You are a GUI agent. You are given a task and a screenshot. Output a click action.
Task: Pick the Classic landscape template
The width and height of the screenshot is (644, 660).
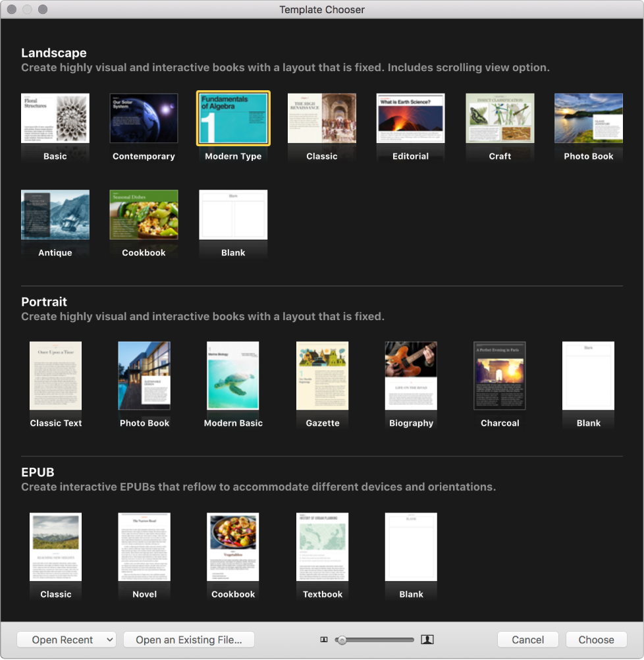coord(322,119)
